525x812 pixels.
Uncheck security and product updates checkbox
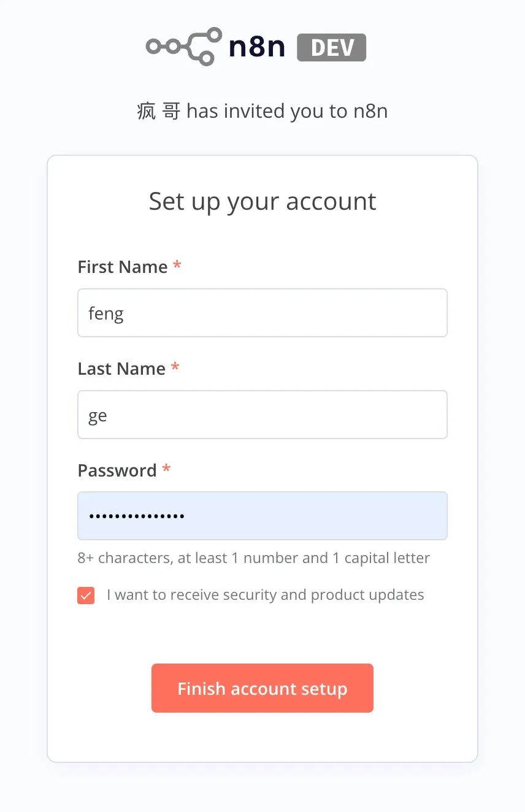pyautogui.click(x=85, y=594)
